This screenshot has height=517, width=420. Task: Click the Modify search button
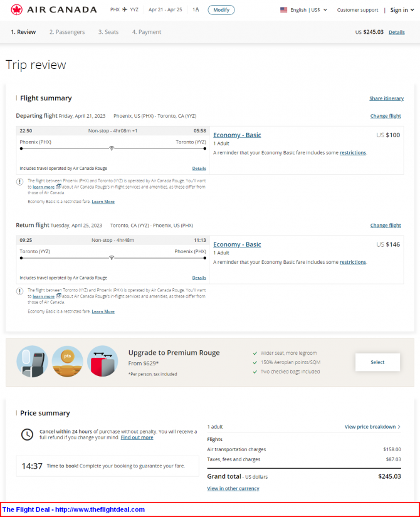[221, 10]
